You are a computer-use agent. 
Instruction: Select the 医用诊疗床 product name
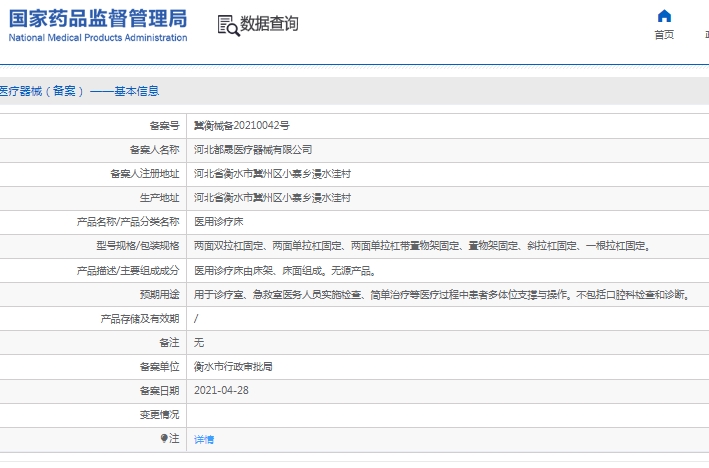coord(219,222)
